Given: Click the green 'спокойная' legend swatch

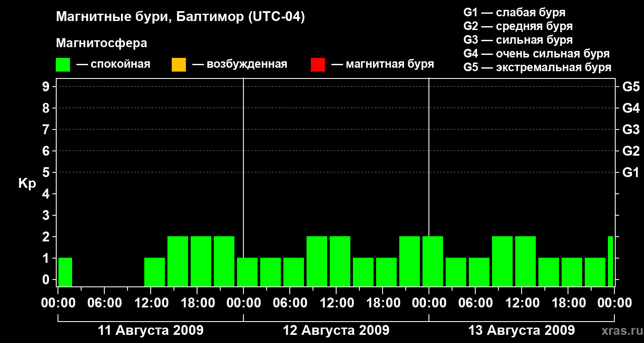Looking at the screenshot, I should coord(63,65).
